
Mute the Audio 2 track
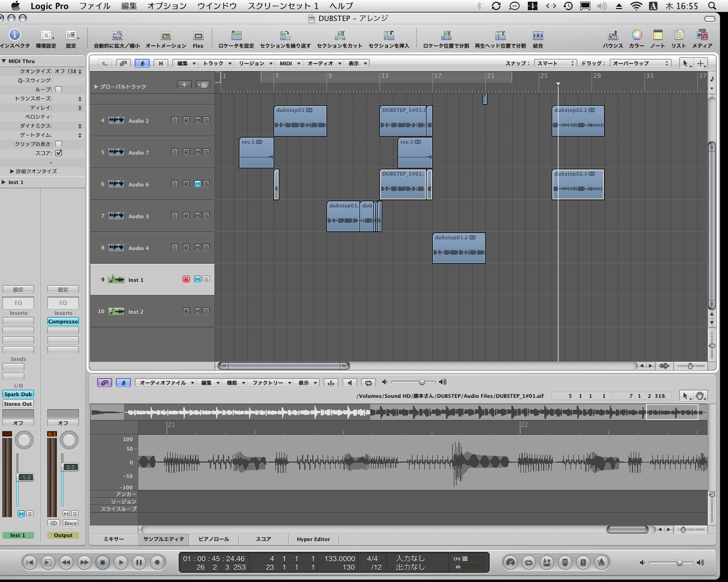[197, 120]
